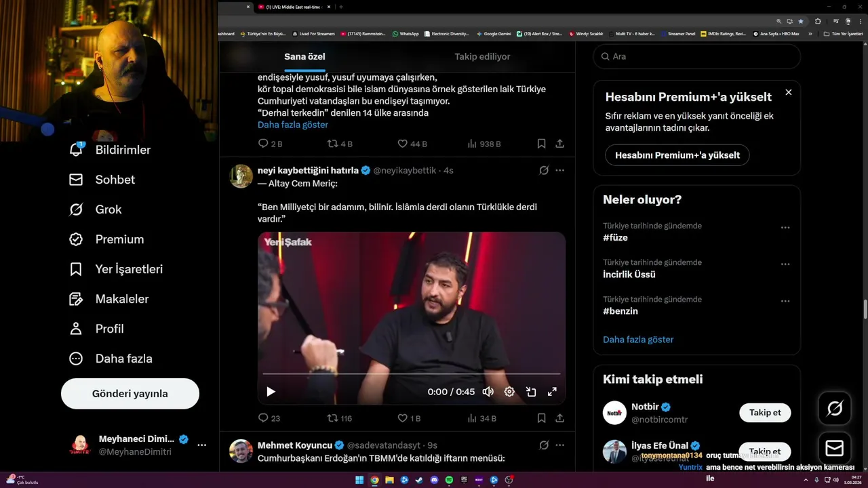Open more options for neyikaybettik post
The width and height of the screenshot is (868, 488).
pyautogui.click(x=559, y=170)
